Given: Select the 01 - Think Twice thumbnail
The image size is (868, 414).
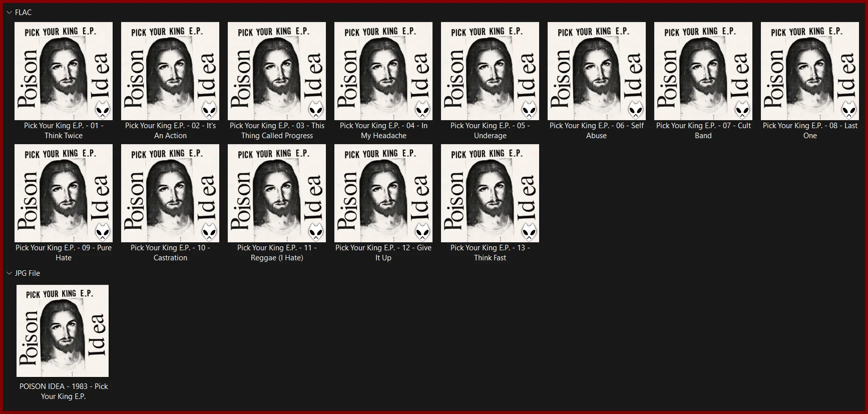Looking at the screenshot, I should click(x=64, y=71).
